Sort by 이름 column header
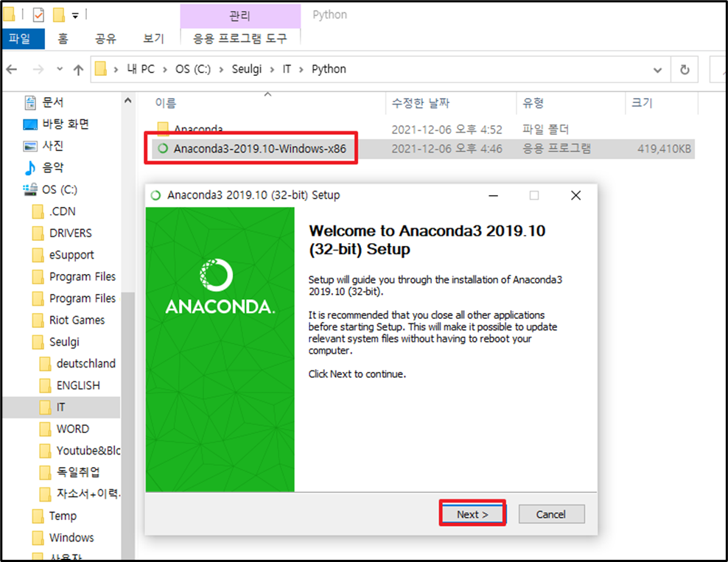Image resolution: width=728 pixels, height=562 pixels. pyautogui.click(x=166, y=103)
